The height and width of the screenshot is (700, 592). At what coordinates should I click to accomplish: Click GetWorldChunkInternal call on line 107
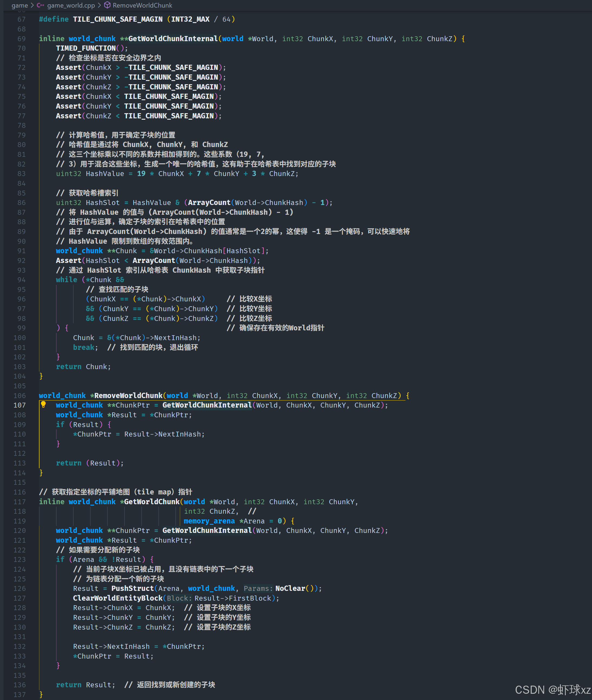tap(207, 405)
